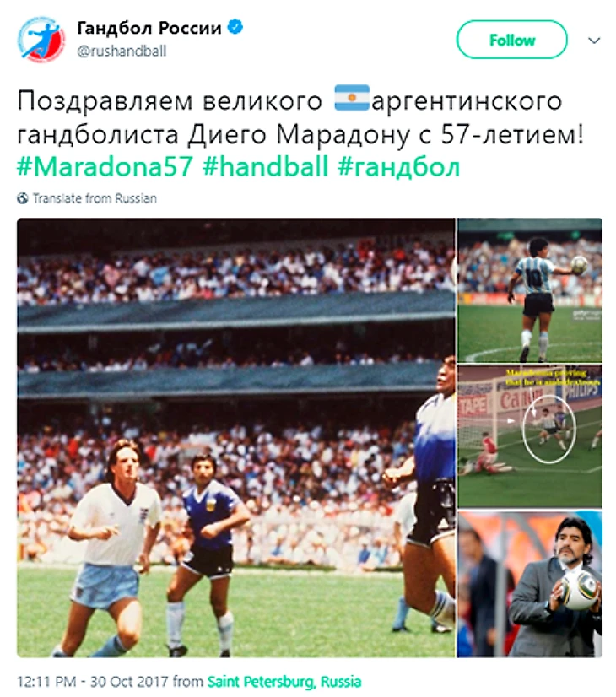Open the #handball hashtag
616x697 pixels.
point(265,167)
